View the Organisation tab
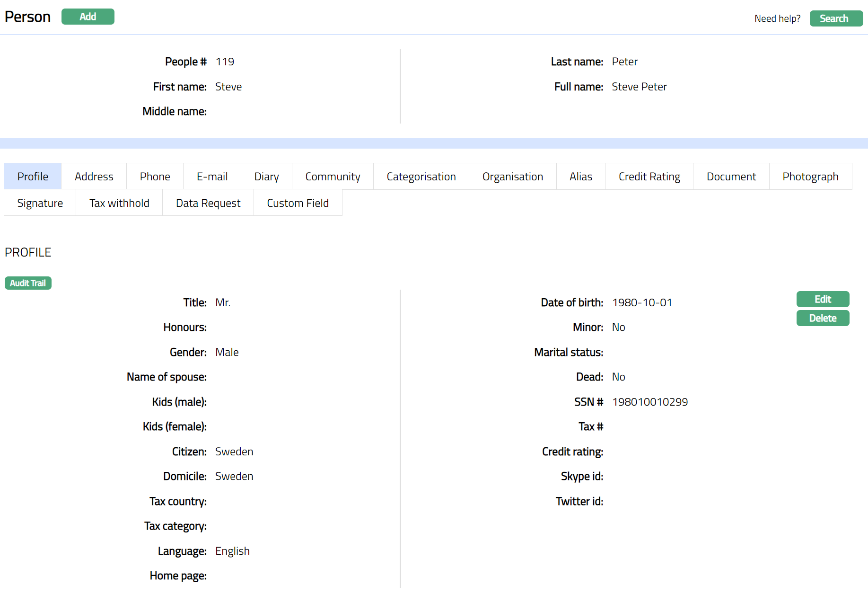 (x=512, y=177)
